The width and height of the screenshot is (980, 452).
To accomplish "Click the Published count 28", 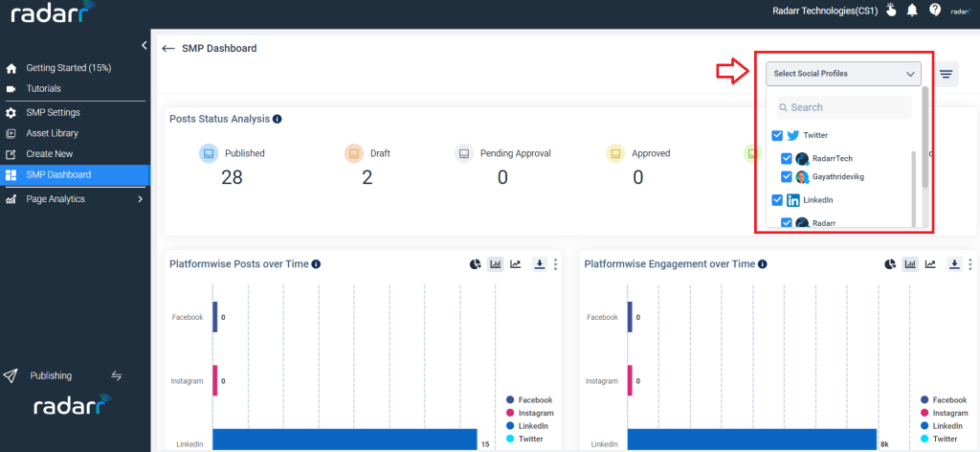I will pyautogui.click(x=232, y=178).
